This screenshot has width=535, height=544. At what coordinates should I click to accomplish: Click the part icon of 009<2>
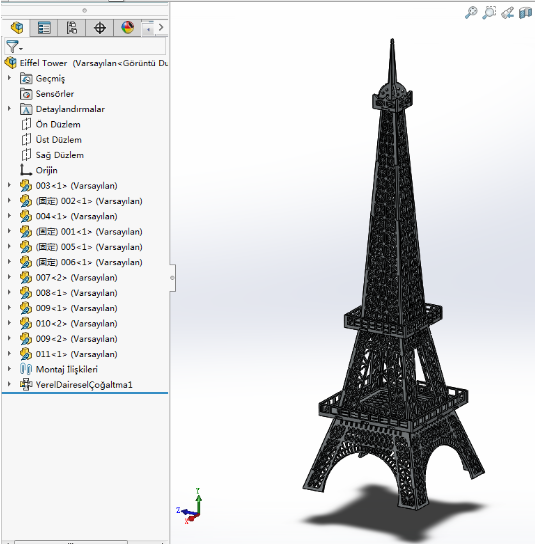tap(26, 339)
